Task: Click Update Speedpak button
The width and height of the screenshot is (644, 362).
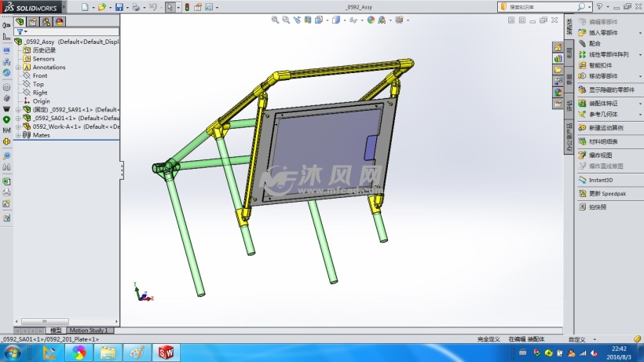Action: 607,193
